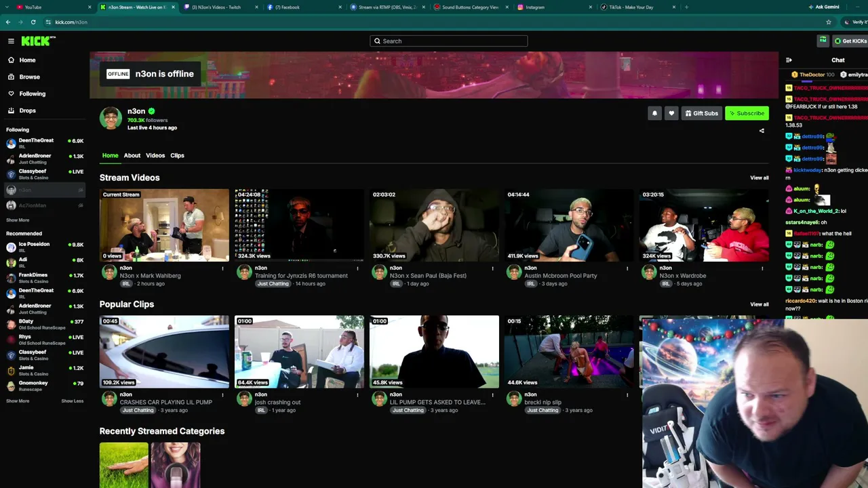This screenshot has width=868, height=488.
Task: Go back with the browser back arrow
Action: [x=8, y=22]
